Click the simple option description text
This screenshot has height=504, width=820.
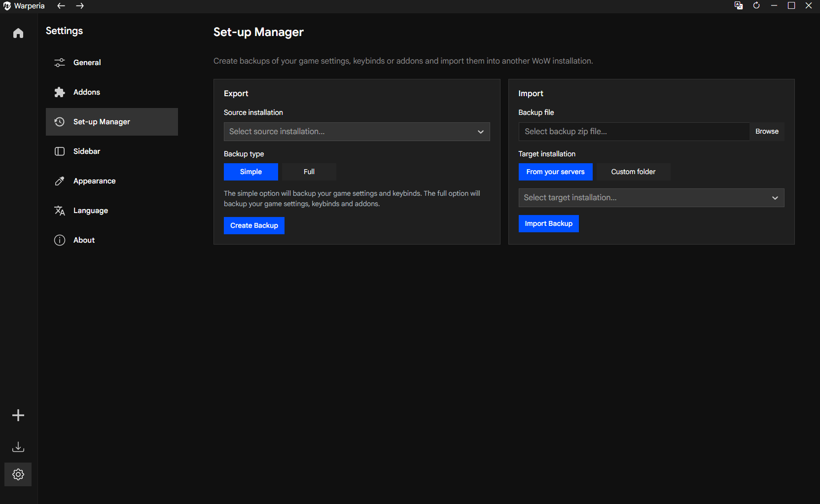(x=352, y=199)
